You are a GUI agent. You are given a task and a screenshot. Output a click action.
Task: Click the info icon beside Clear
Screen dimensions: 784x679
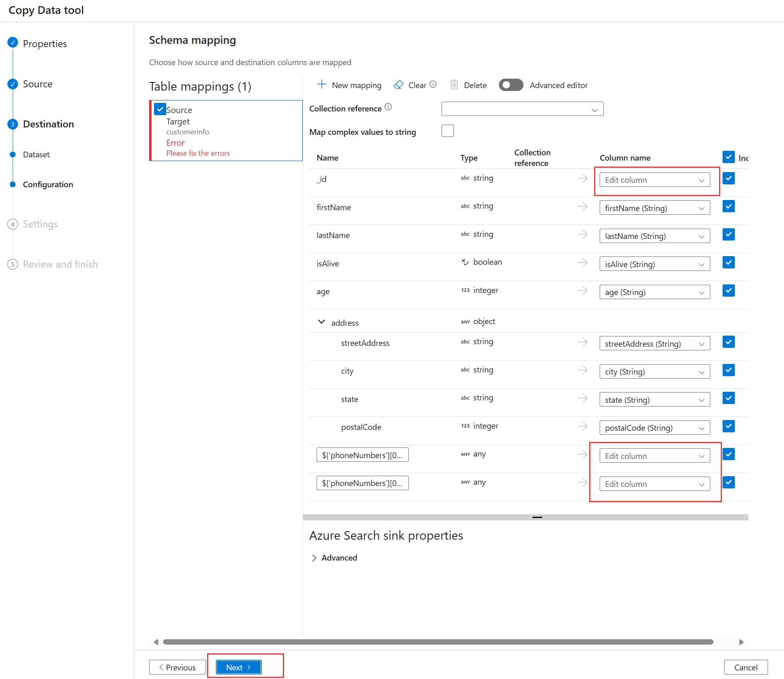coord(433,84)
